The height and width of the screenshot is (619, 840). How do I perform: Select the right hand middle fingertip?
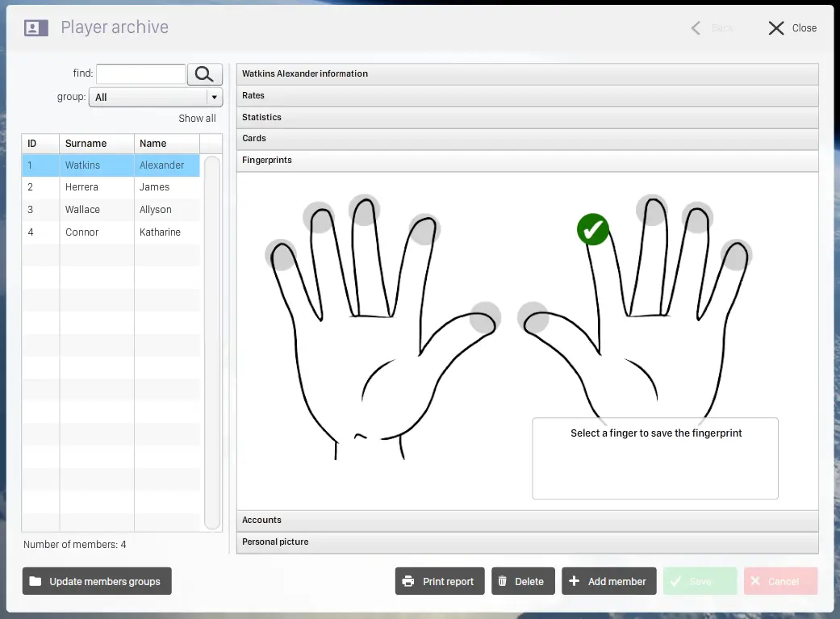[x=652, y=210]
